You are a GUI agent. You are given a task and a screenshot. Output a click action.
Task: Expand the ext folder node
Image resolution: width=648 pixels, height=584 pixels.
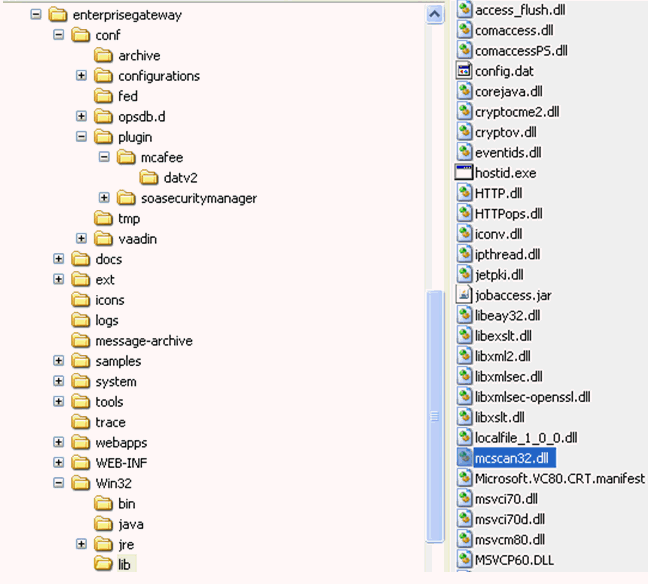(59, 279)
